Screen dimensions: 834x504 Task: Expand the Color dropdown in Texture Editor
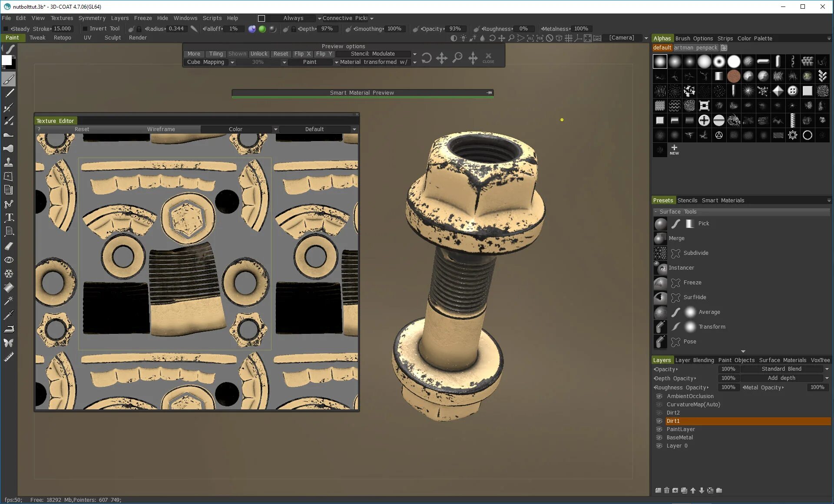pos(275,129)
